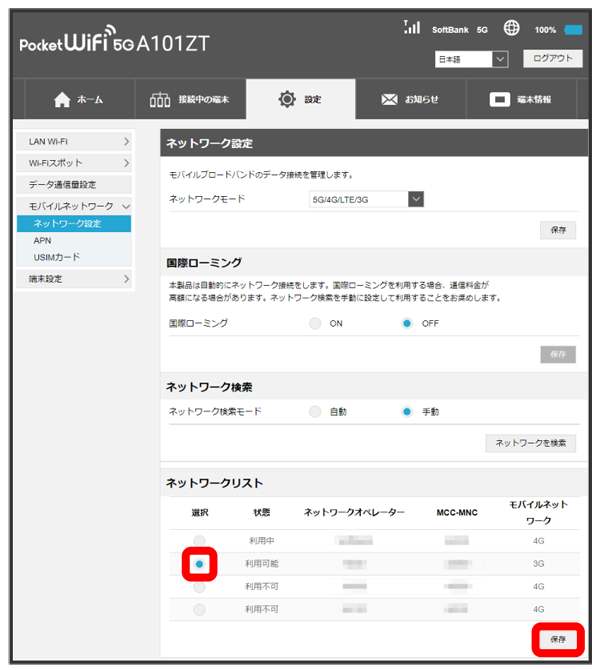Open APN in the sidebar

tap(43, 241)
